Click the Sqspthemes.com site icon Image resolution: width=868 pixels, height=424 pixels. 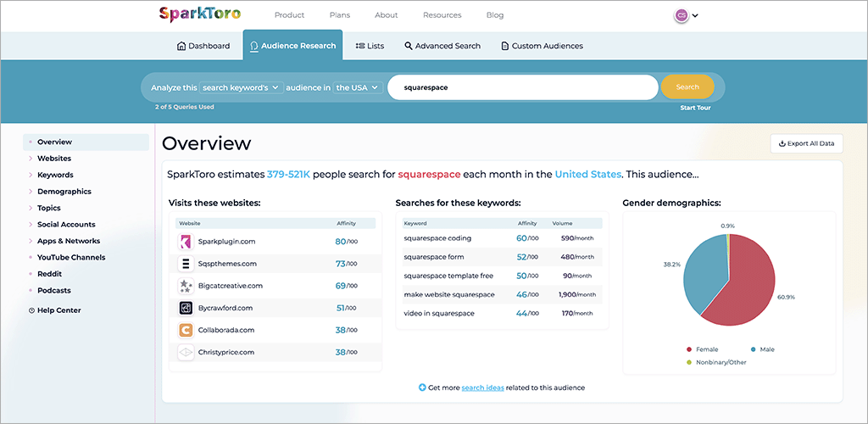(186, 264)
